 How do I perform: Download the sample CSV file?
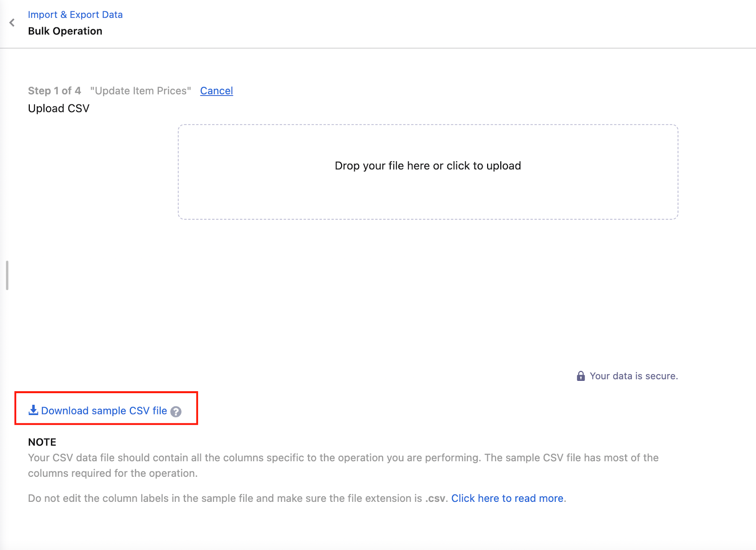pyautogui.click(x=104, y=411)
